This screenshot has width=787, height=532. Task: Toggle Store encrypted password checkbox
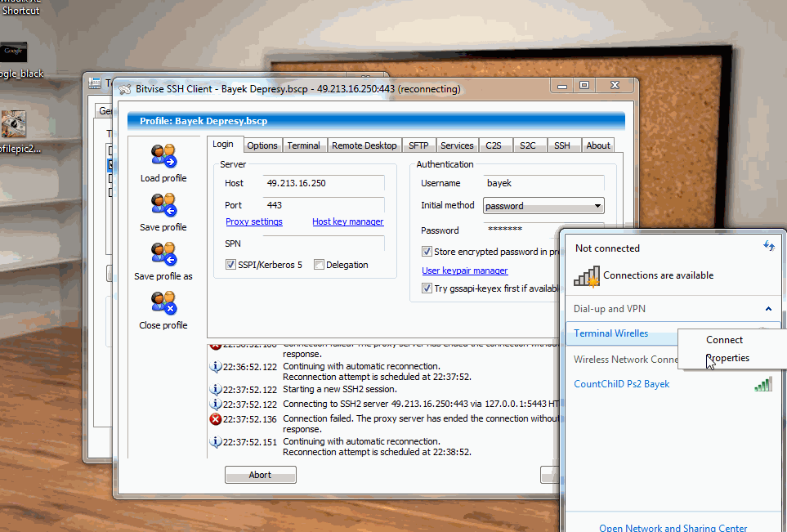pos(427,252)
